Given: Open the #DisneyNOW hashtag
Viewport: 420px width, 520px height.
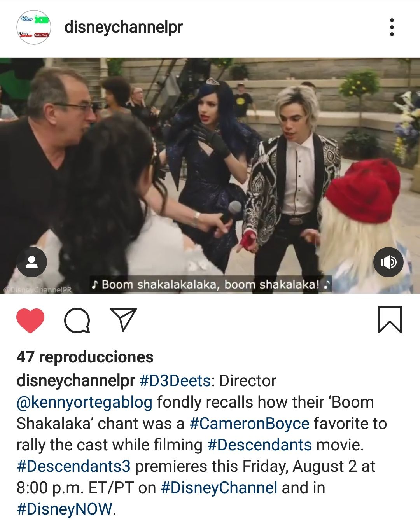Looking at the screenshot, I should tap(65, 509).
